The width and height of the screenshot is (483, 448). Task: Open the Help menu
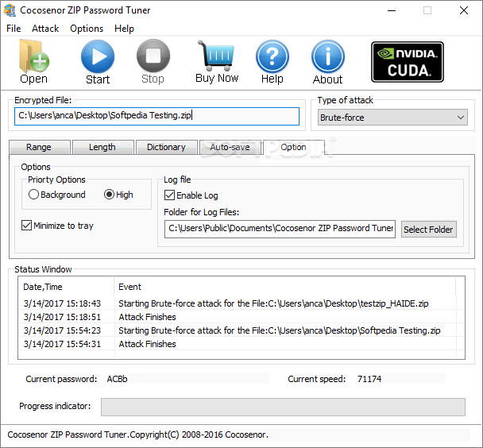[x=124, y=29]
